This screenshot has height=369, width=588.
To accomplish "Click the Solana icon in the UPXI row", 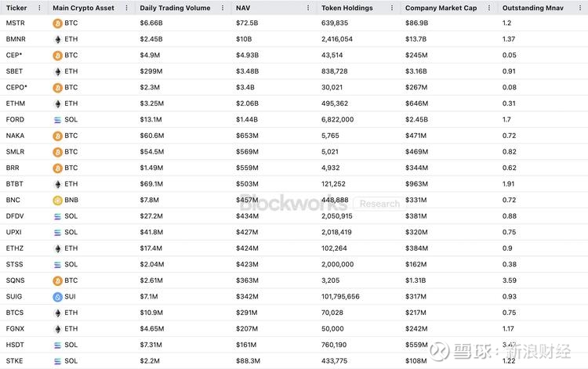I will coord(57,233).
